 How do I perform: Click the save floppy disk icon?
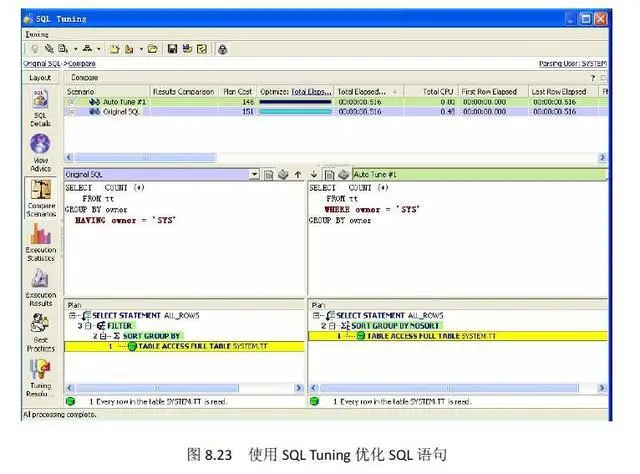(x=172, y=49)
